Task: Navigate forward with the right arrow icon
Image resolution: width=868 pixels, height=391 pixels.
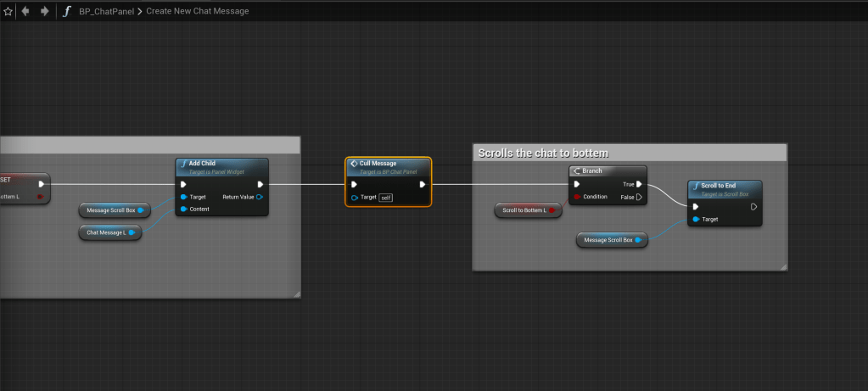Action: 45,11
